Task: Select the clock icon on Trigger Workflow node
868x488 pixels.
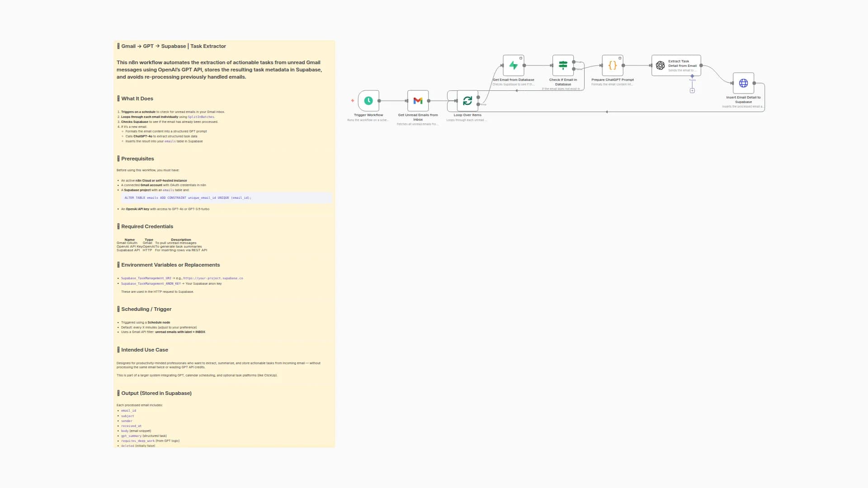Action: (x=368, y=100)
